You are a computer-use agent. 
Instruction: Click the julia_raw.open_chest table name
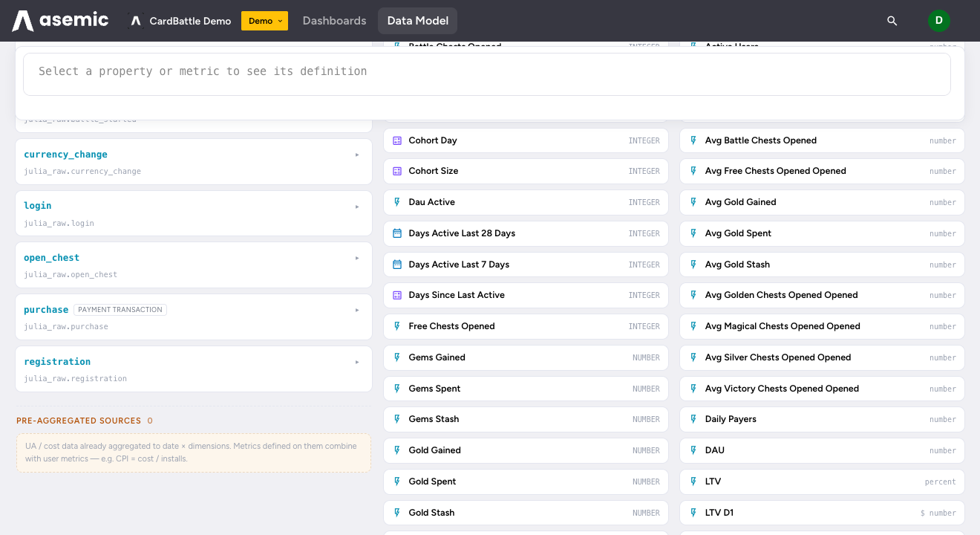(71, 274)
